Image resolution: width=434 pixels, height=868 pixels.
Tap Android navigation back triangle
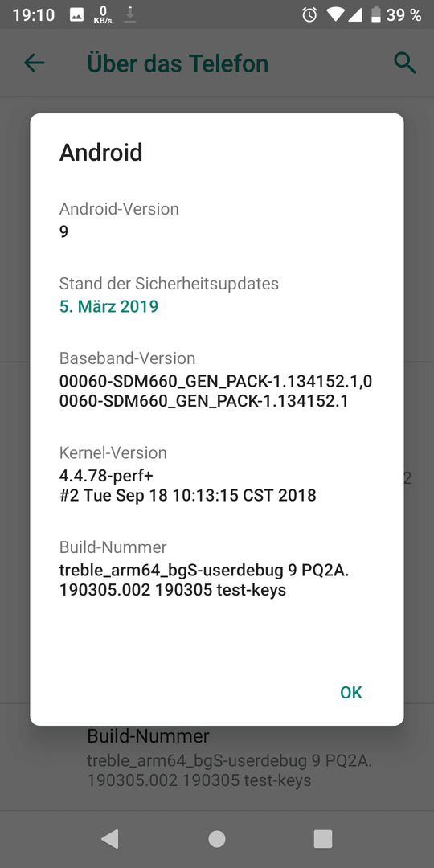tap(109, 839)
